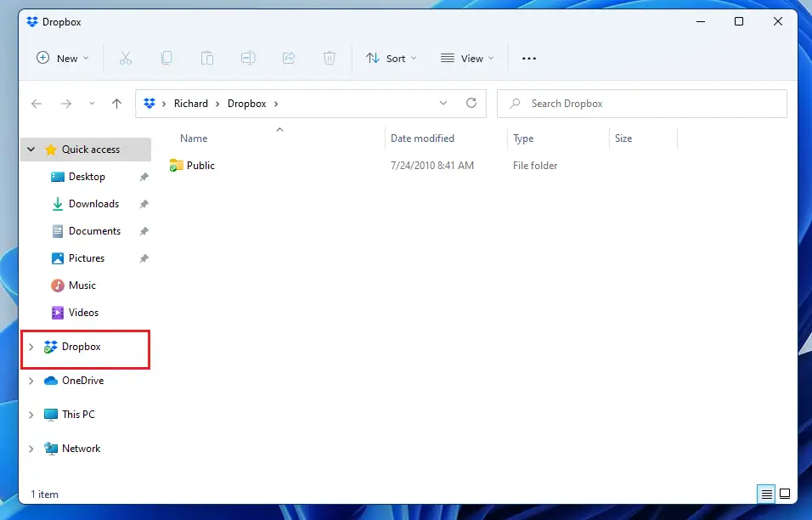Sort by Date modified column header

click(x=422, y=138)
